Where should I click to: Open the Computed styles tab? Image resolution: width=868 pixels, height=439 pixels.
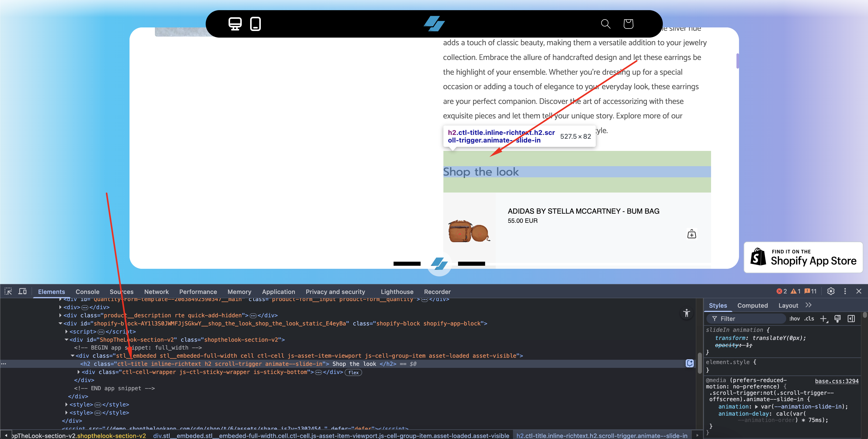tap(752, 305)
